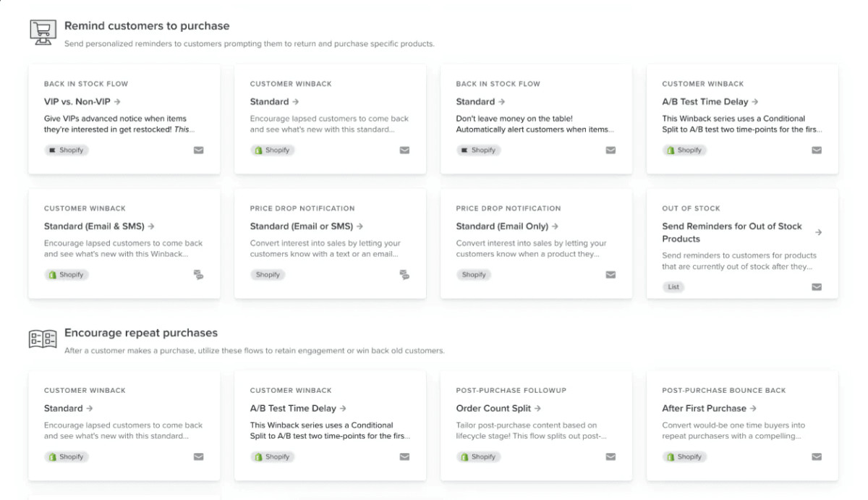Click the chat bubble icon on Standard (Email or SMS) card
The height and width of the screenshot is (500, 868).
(x=404, y=275)
